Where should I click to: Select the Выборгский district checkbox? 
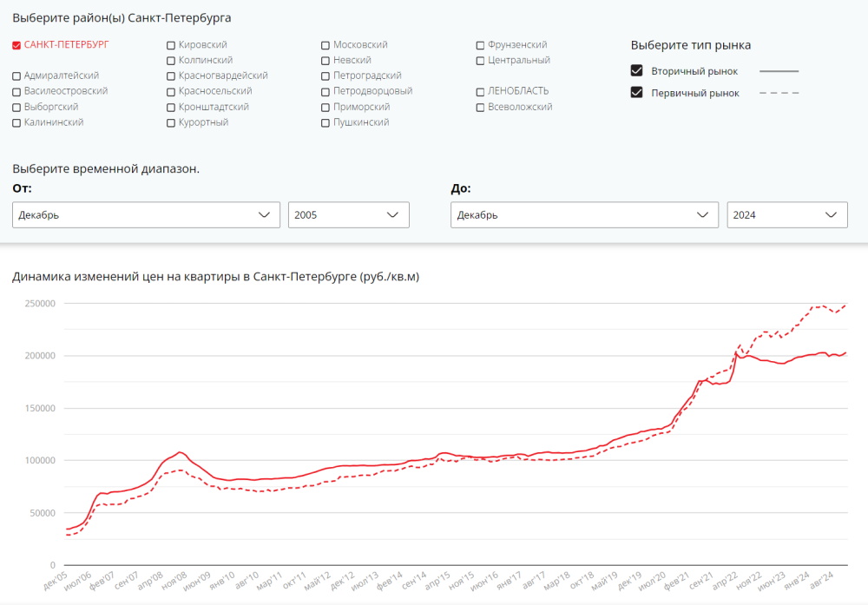[16, 108]
